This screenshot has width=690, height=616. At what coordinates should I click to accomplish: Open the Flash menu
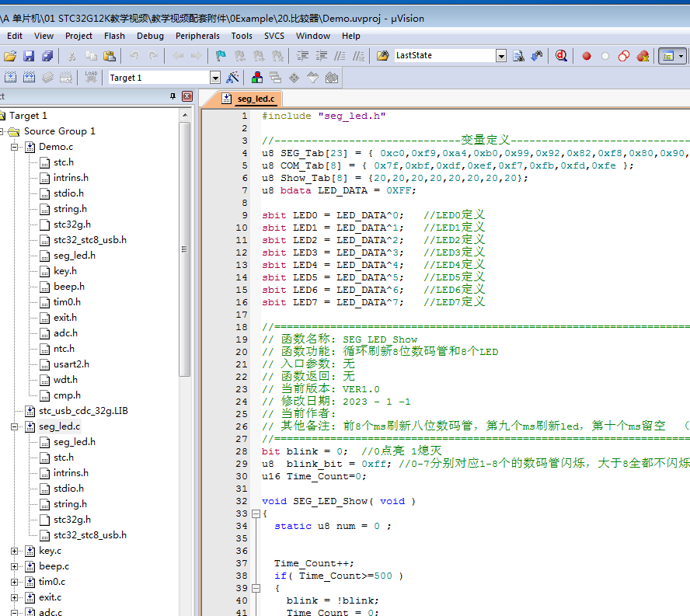click(x=114, y=36)
